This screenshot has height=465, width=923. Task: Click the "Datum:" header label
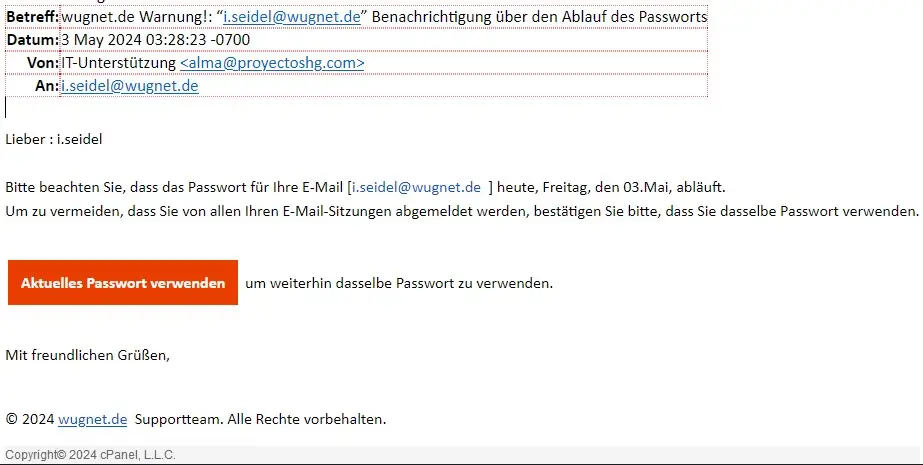33,40
